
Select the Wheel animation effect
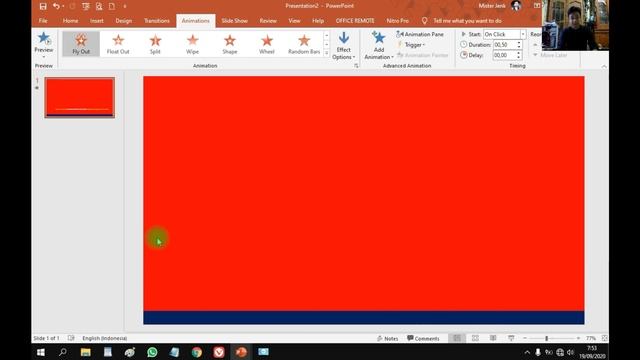point(267,44)
